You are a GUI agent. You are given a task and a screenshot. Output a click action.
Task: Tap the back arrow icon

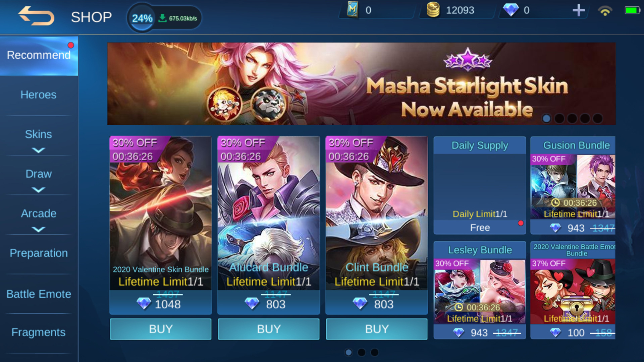(x=36, y=16)
